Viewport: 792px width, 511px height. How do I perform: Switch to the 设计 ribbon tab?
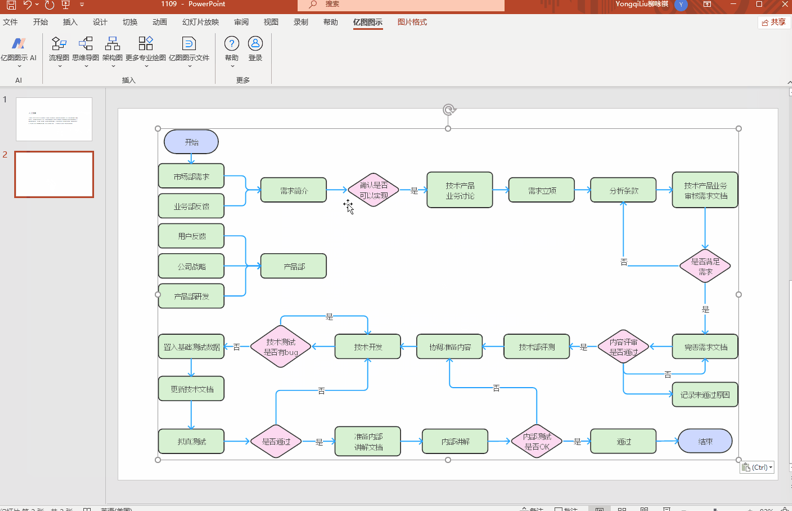[x=100, y=22]
